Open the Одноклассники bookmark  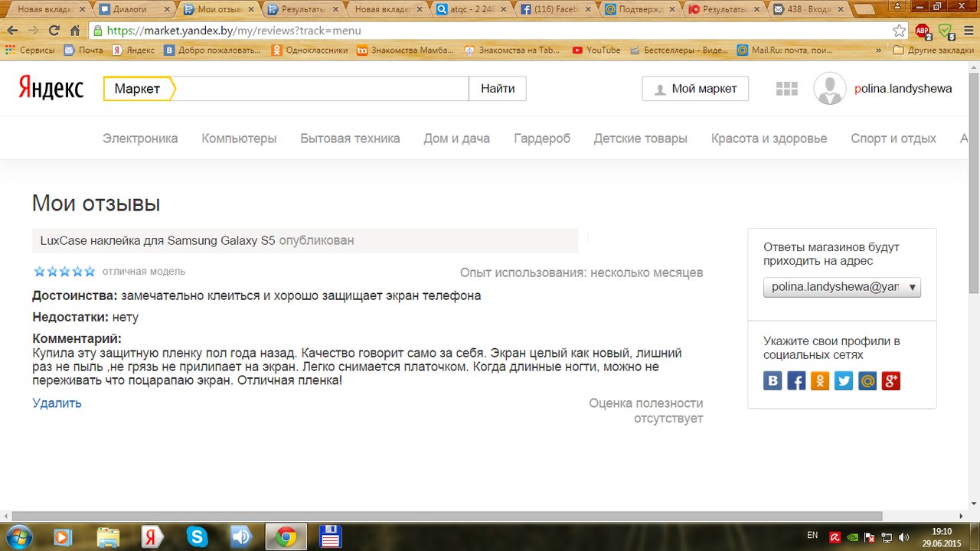point(309,51)
